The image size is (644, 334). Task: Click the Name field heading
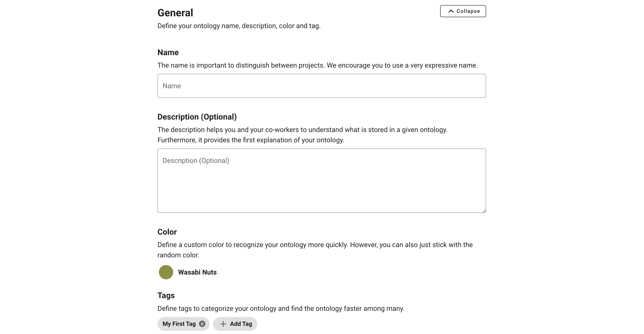click(168, 53)
